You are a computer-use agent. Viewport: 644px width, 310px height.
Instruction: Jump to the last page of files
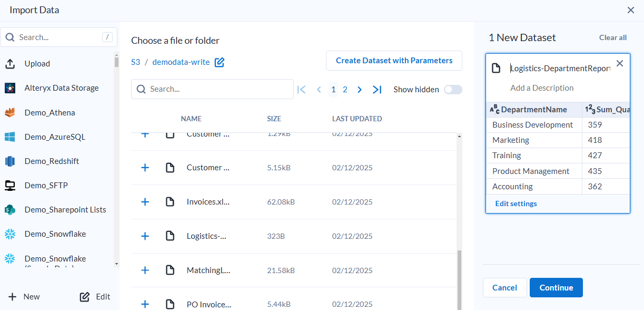click(x=377, y=90)
